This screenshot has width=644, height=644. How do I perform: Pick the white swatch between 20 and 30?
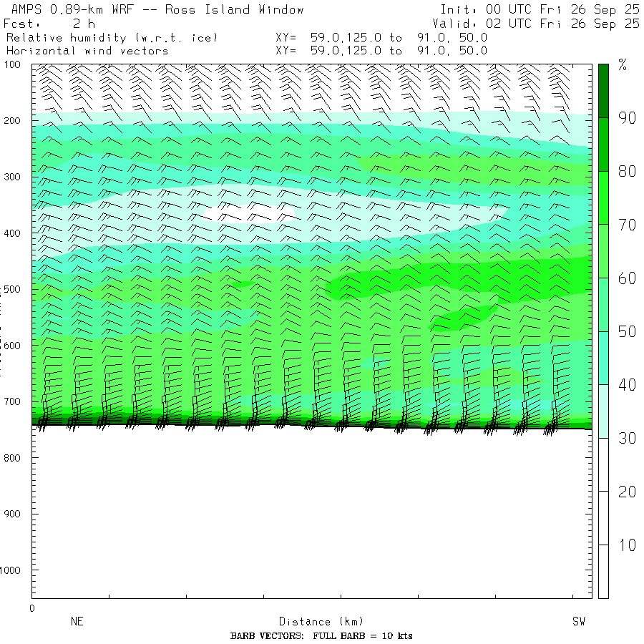click(x=603, y=465)
